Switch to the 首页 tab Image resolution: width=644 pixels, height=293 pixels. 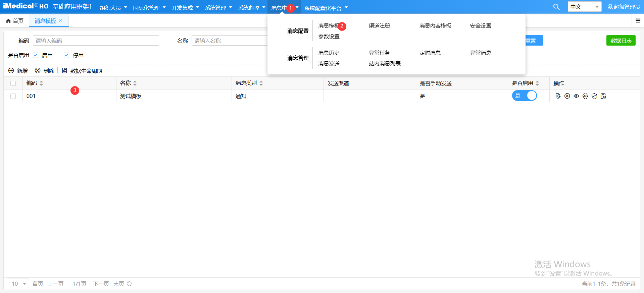tap(15, 21)
